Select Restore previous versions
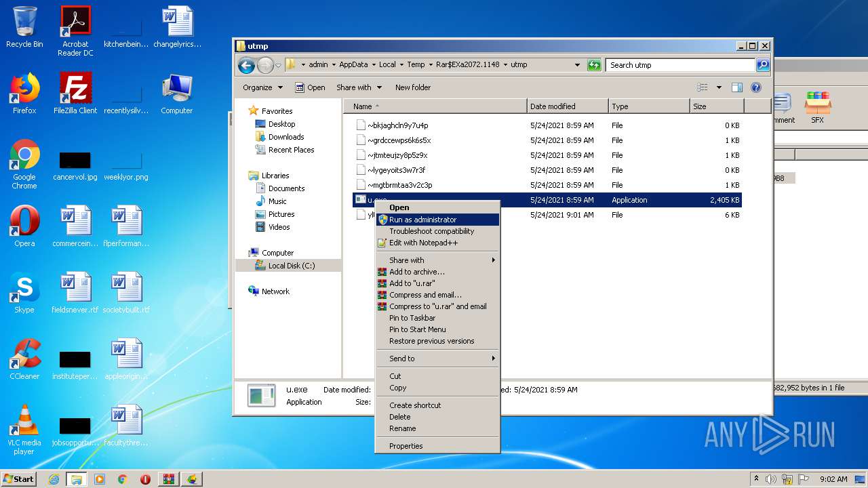The height and width of the screenshot is (488, 868). point(437,341)
